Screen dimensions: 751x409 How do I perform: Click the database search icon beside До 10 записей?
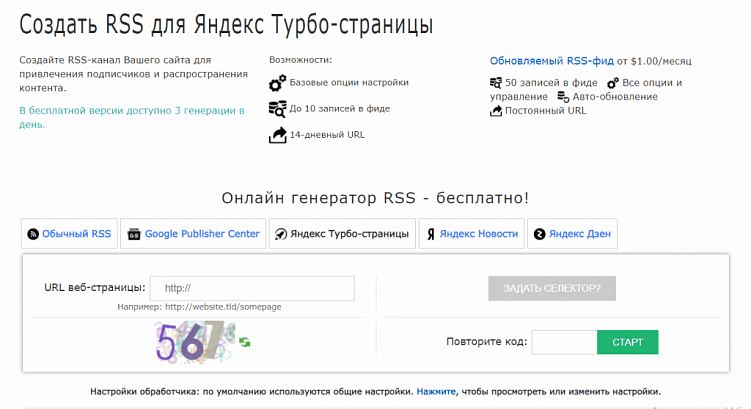tap(277, 109)
